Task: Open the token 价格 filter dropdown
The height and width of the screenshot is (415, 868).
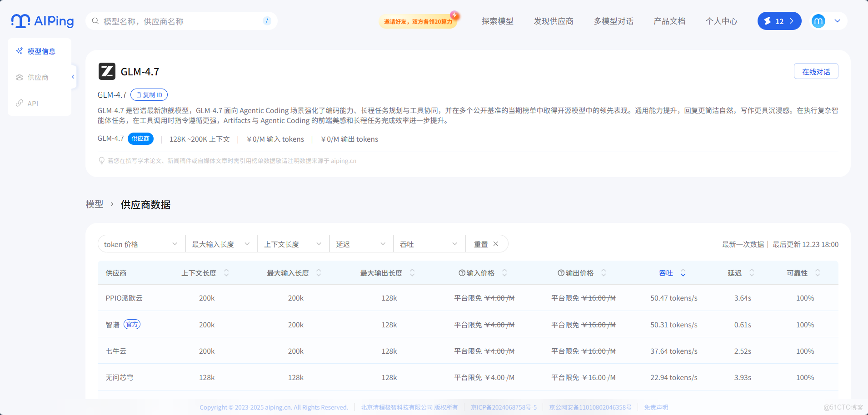Action: point(141,244)
